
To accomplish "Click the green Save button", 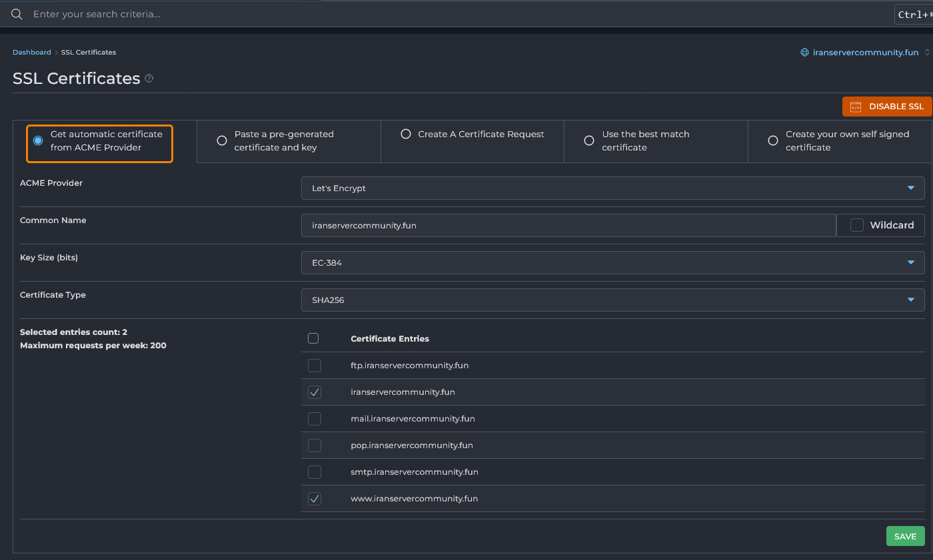I will [905, 536].
